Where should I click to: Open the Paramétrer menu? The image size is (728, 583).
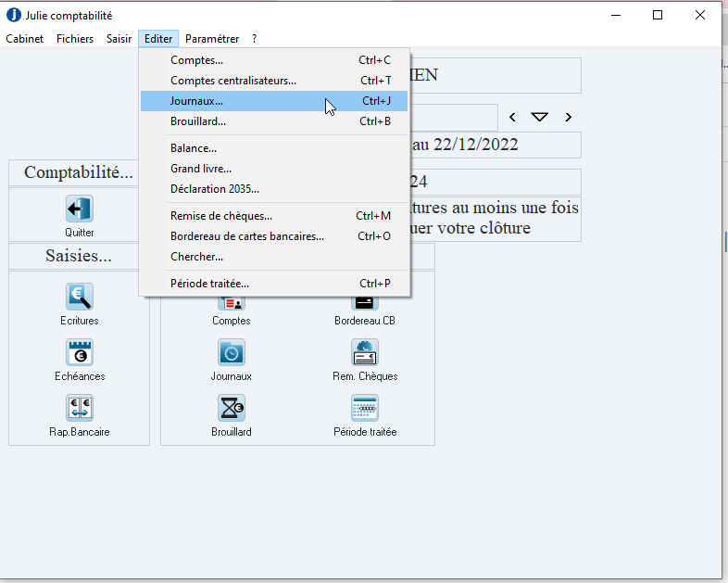point(212,39)
